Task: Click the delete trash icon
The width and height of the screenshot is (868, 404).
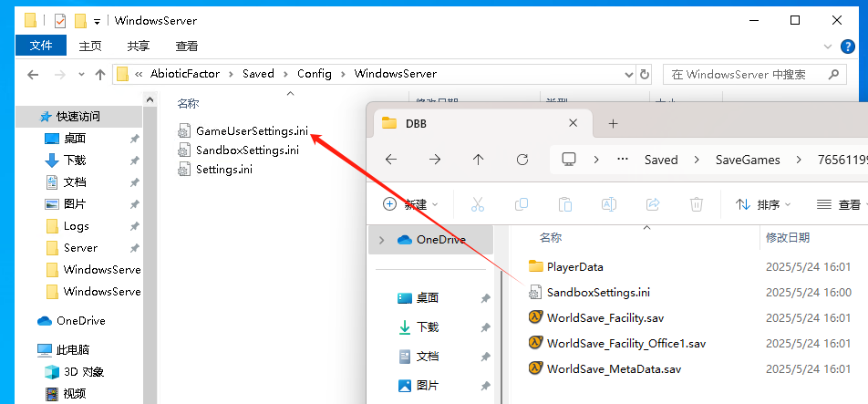Action: 697,204
